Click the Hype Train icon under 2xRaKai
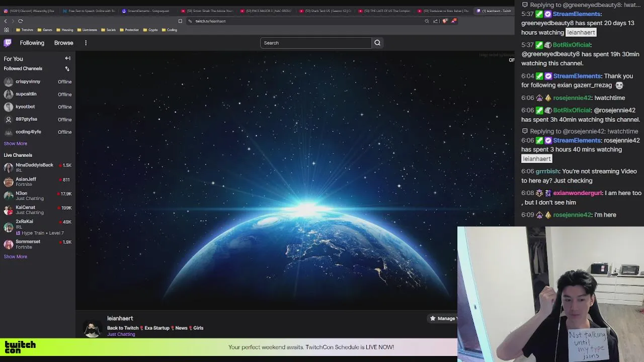Viewport: 644px width, 362px height. (x=18, y=233)
